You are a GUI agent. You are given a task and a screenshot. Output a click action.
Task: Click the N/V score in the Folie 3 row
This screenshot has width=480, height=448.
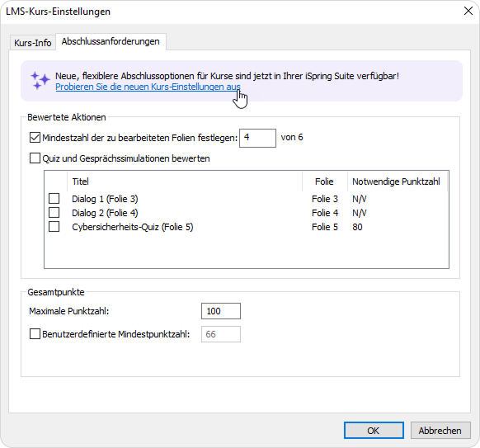coord(360,199)
